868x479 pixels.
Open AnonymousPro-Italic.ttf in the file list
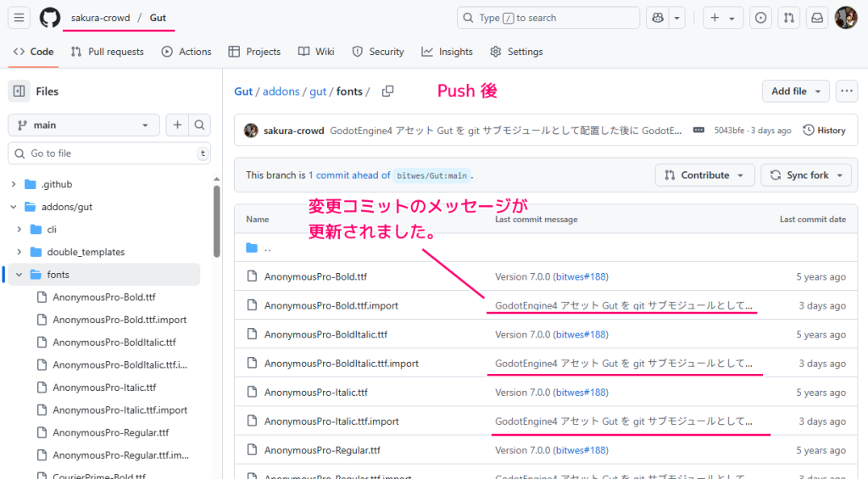[x=316, y=393]
